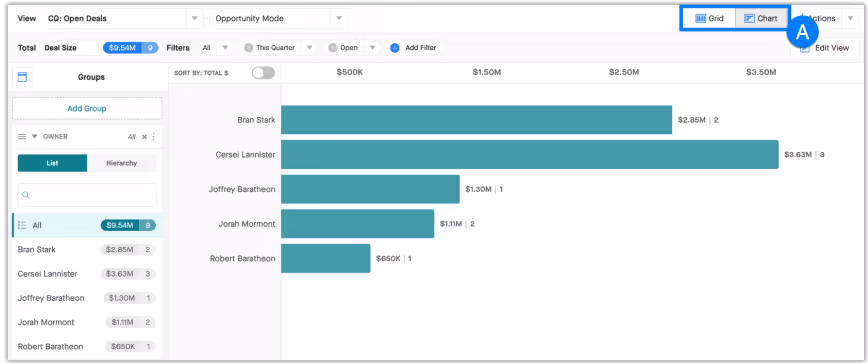Collapse the Groups panel icon

tap(23, 77)
